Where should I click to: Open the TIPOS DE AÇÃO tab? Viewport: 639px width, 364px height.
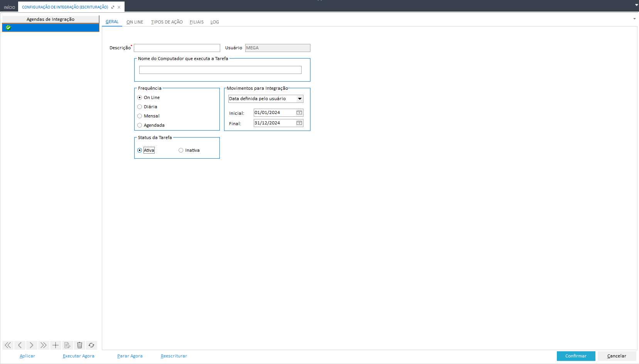(x=167, y=22)
